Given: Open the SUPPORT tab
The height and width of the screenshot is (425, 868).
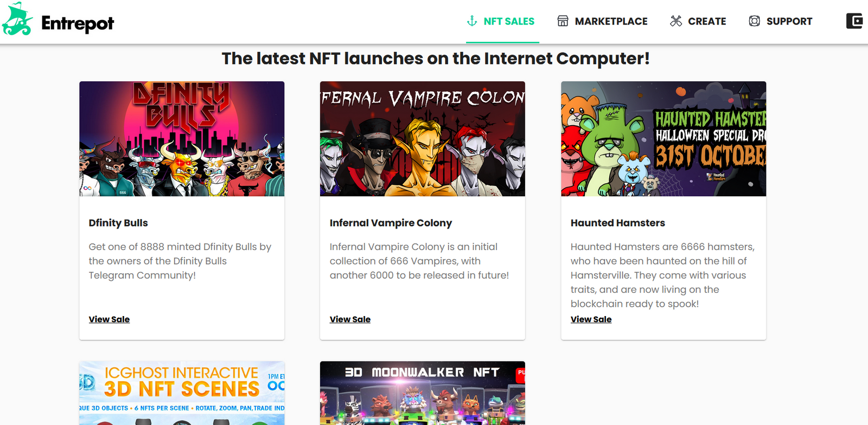Looking at the screenshot, I should click(x=781, y=22).
